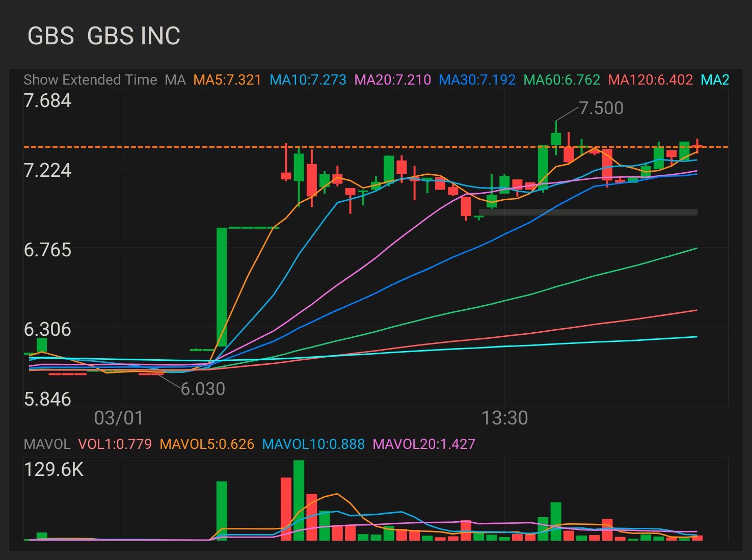Open the MAVOL indicator label
Image resolution: width=752 pixels, height=560 pixels.
pyautogui.click(x=47, y=444)
